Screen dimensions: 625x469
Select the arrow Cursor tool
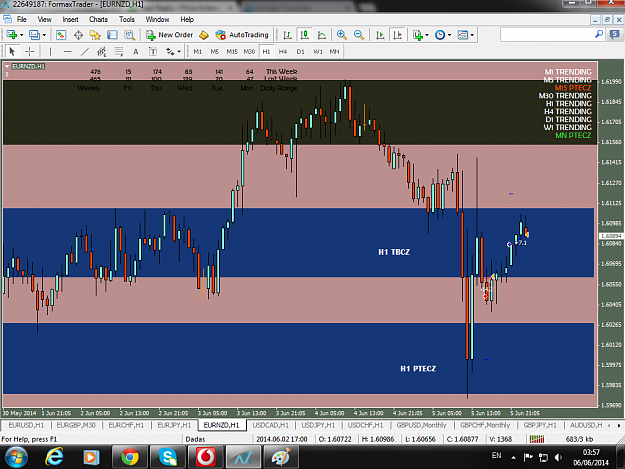coord(12,51)
